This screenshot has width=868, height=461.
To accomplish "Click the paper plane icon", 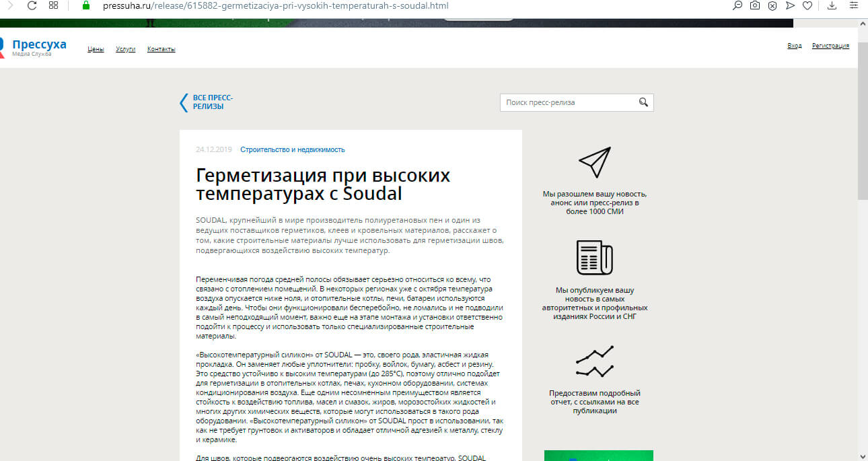I will pos(594,162).
